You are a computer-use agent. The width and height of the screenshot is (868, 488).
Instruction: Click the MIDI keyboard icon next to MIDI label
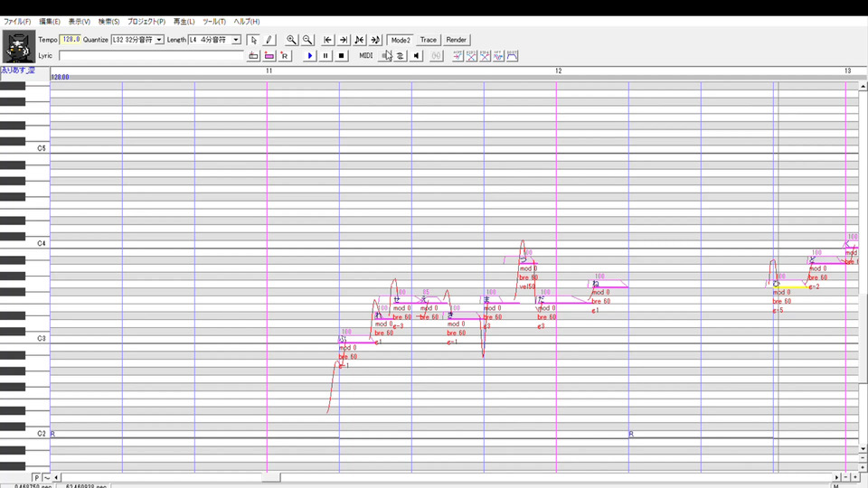385,56
